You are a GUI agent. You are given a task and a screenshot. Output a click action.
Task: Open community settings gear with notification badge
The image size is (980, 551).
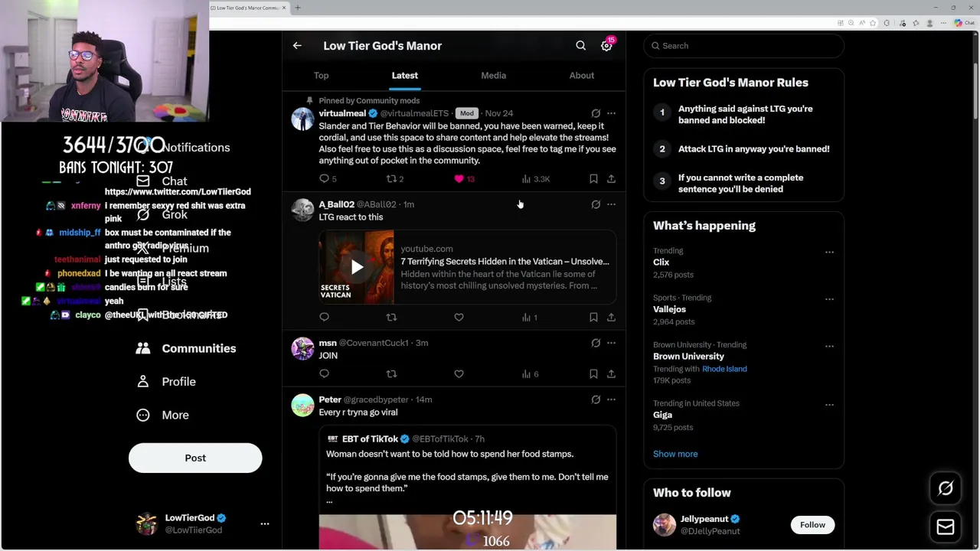click(606, 46)
